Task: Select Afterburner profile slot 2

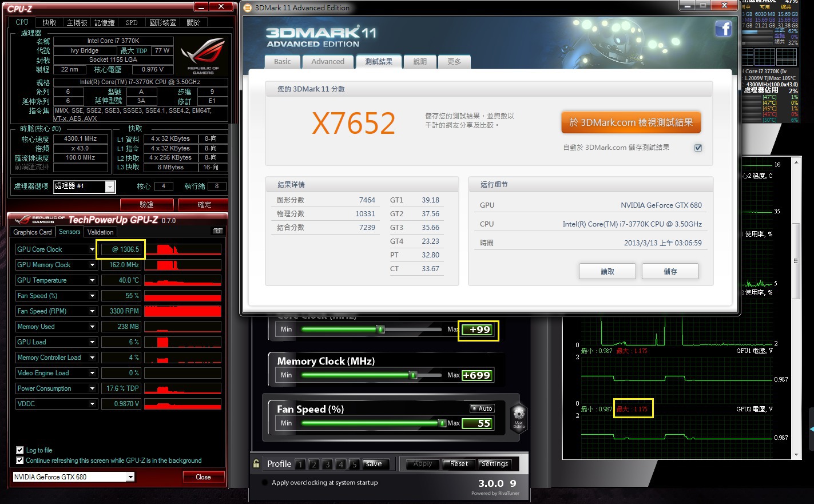Action: (313, 465)
